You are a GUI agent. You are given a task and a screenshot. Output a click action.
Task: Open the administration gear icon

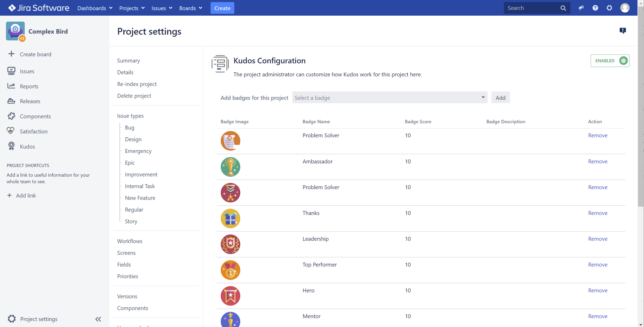(x=609, y=8)
